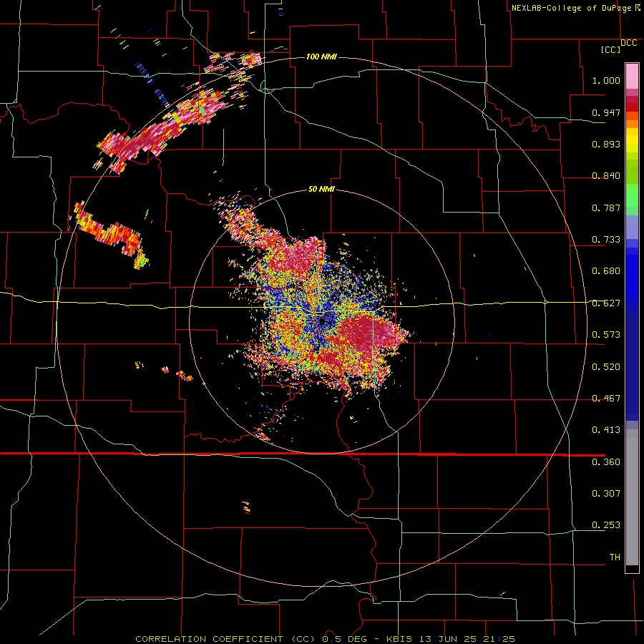The image size is (644, 644).
Task: Select the 0.360 scale value
Action: [606, 462]
